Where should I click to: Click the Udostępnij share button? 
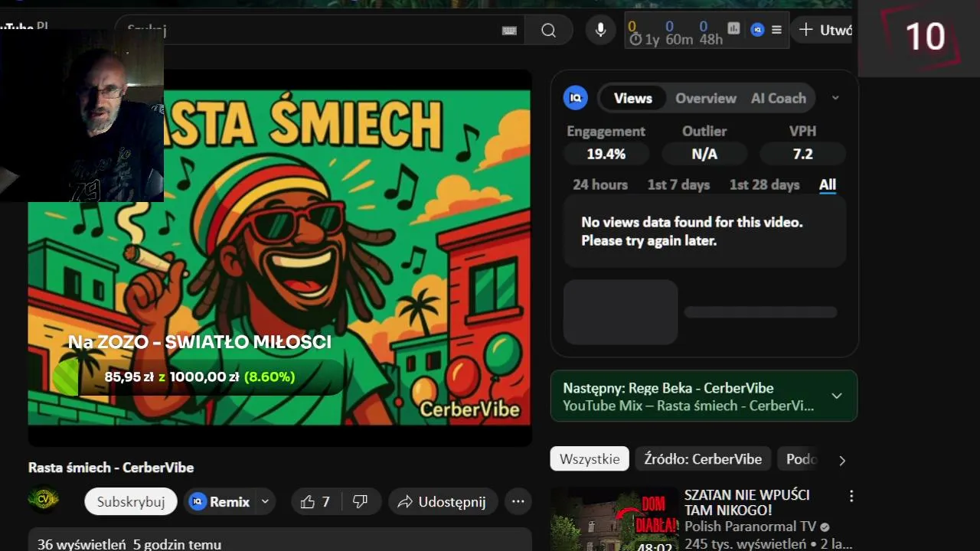(443, 502)
